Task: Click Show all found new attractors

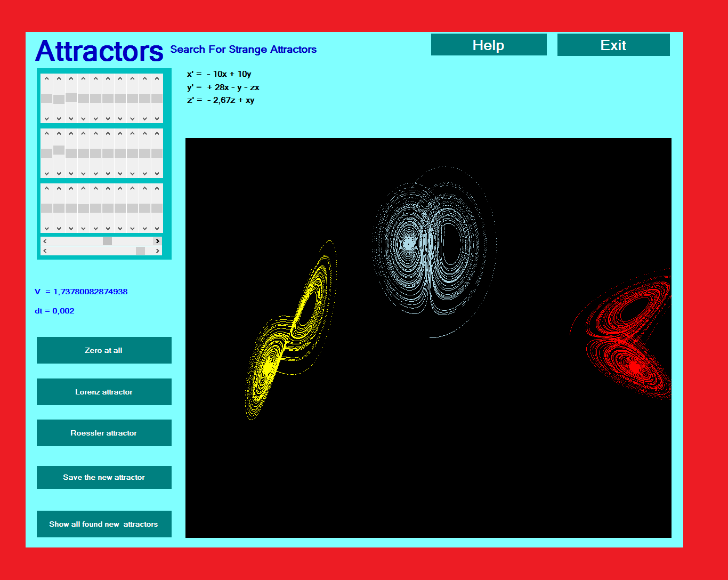Action: coord(104,524)
